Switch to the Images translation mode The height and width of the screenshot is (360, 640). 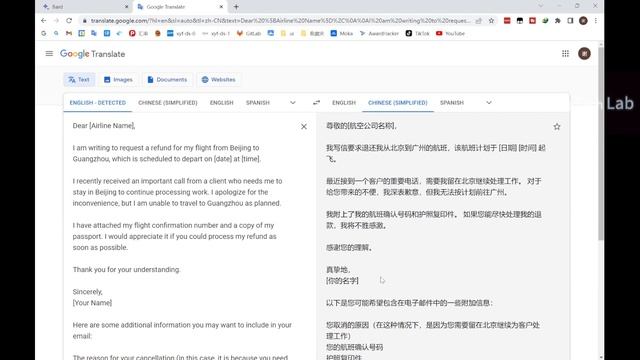pyautogui.click(x=118, y=80)
